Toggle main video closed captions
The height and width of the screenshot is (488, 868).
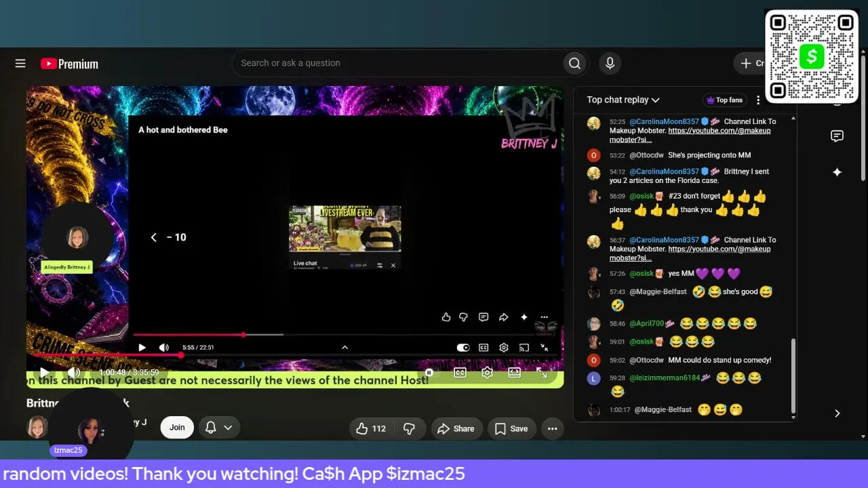click(x=460, y=372)
